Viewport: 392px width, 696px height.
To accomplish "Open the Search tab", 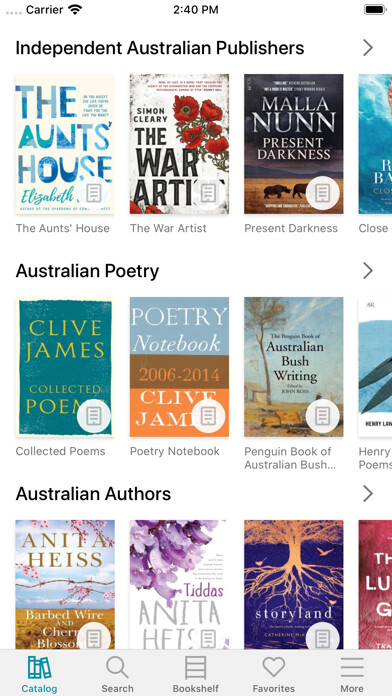I will [x=117, y=674].
